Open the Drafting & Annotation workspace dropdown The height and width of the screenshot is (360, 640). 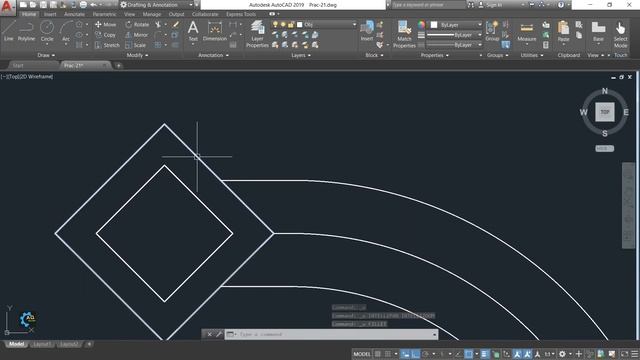157,5
